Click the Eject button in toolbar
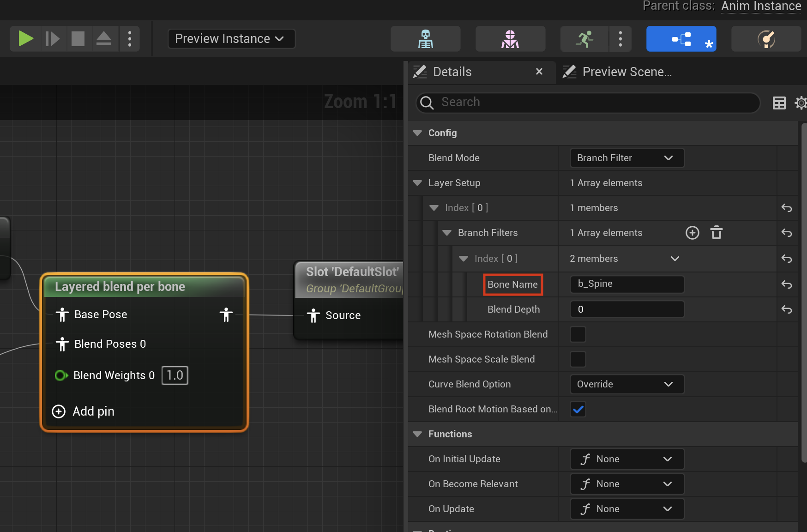This screenshot has height=532, width=807. 104,38
